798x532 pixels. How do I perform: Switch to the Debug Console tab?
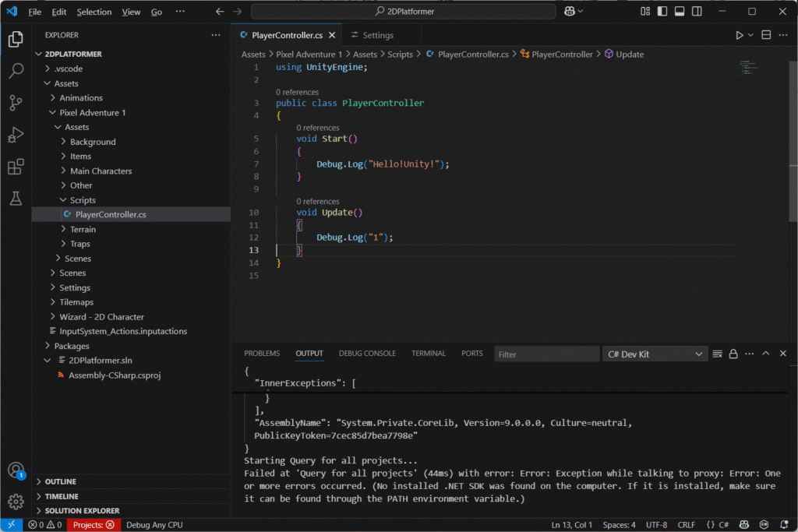367,354
